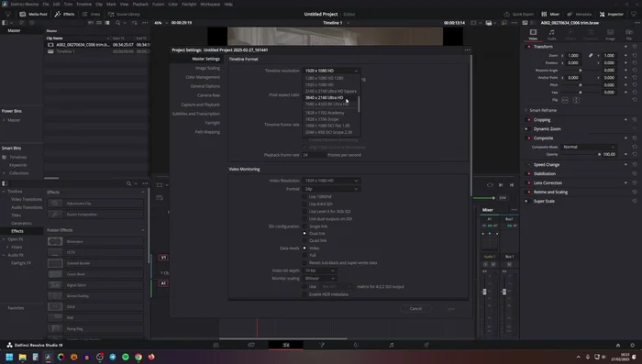Open the Video bit depth dropdown
The image size is (642, 364).
pos(320,270)
